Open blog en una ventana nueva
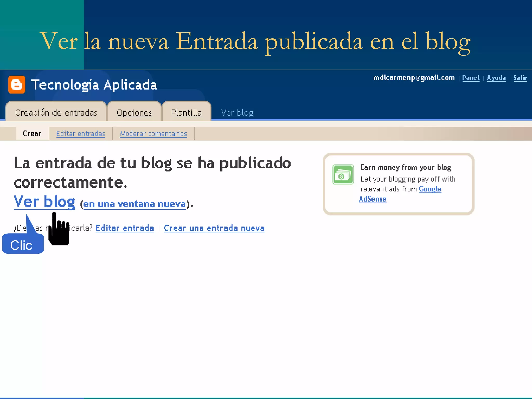532x399 pixels. coord(135,204)
